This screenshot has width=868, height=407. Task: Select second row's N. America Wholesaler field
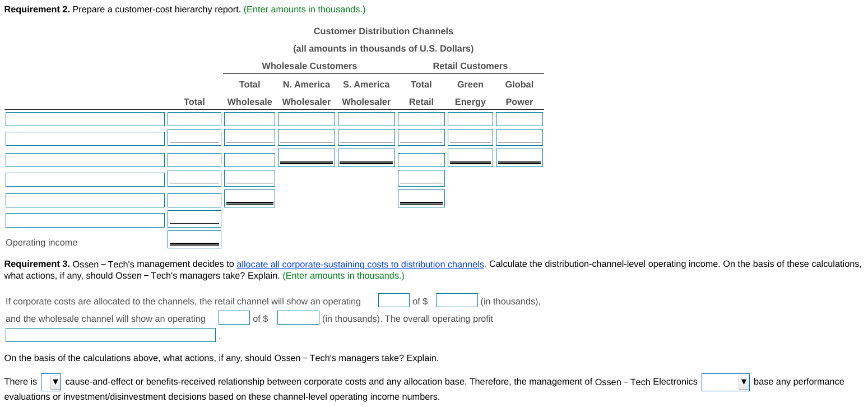(307, 137)
